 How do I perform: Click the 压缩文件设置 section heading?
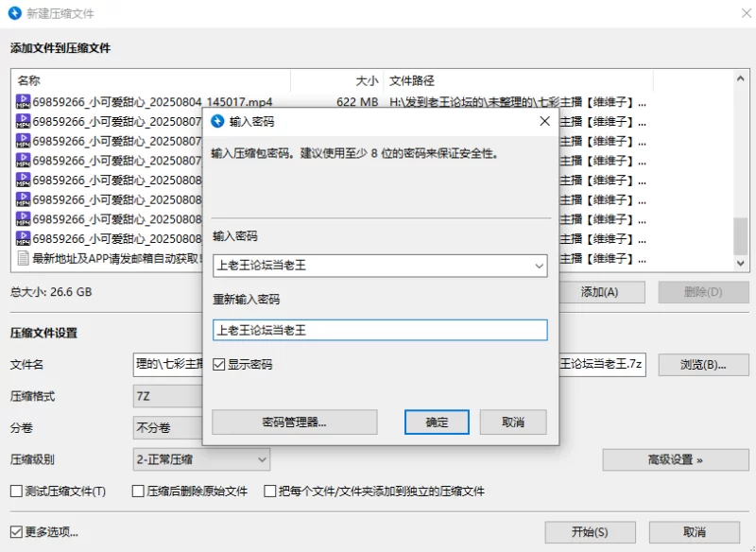pyautogui.click(x=43, y=333)
